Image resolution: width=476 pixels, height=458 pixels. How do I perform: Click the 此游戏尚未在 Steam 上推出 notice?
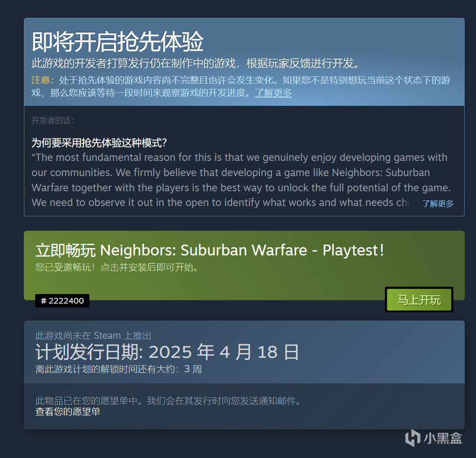[93, 335]
